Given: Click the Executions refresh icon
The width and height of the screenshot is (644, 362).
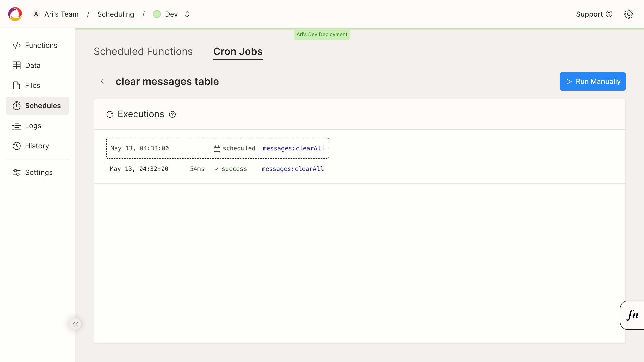Looking at the screenshot, I should click(x=110, y=114).
